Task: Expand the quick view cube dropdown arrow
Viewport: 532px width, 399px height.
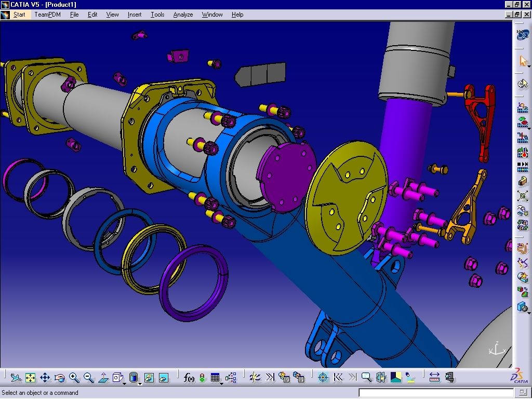Action: coord(125,383)
